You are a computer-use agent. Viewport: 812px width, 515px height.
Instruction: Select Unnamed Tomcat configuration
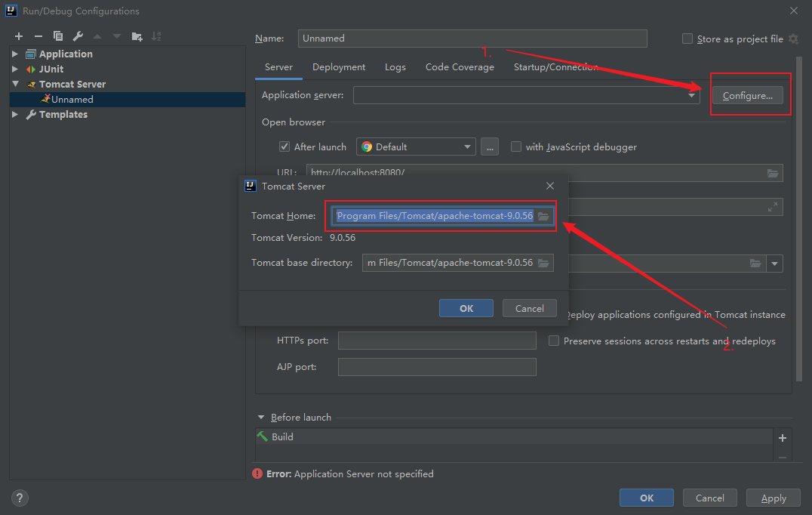pyautogui.click(x=128, y=100)
